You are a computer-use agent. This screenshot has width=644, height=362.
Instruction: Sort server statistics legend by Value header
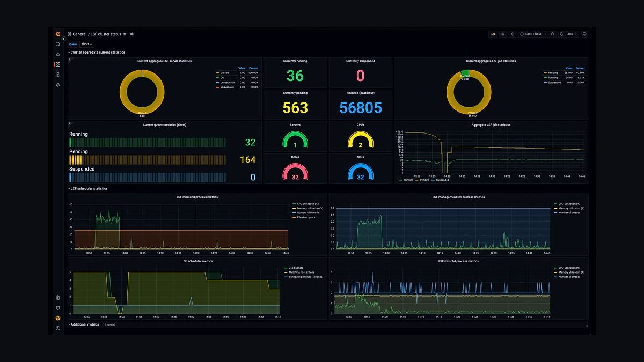coord(241,68)
